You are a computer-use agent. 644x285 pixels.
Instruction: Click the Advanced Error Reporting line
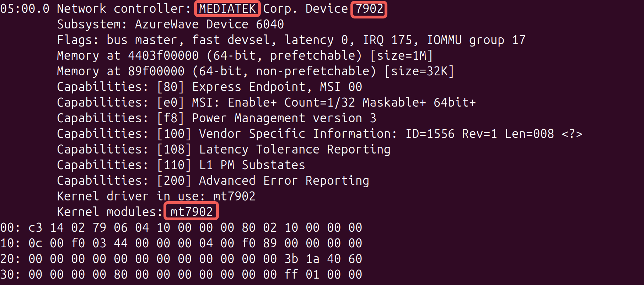tap(213, 181)
